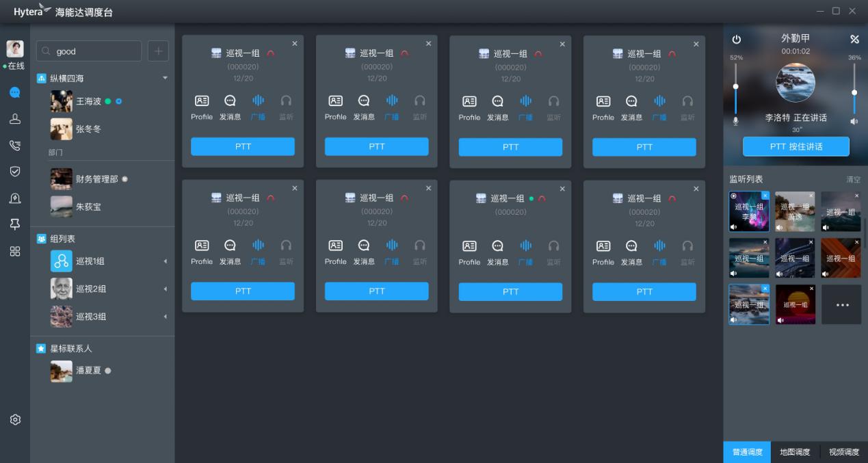Viewport: 868px width, 463px height.
Task: Open the pin icon in left sidebar
Action: tap(14, 224)
